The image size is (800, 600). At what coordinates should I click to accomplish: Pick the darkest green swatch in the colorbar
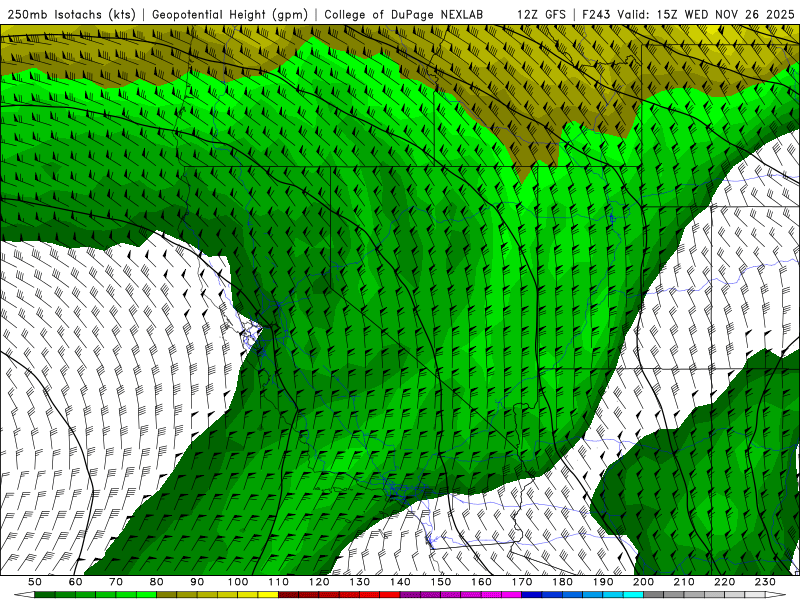click(x=45, y=595)
